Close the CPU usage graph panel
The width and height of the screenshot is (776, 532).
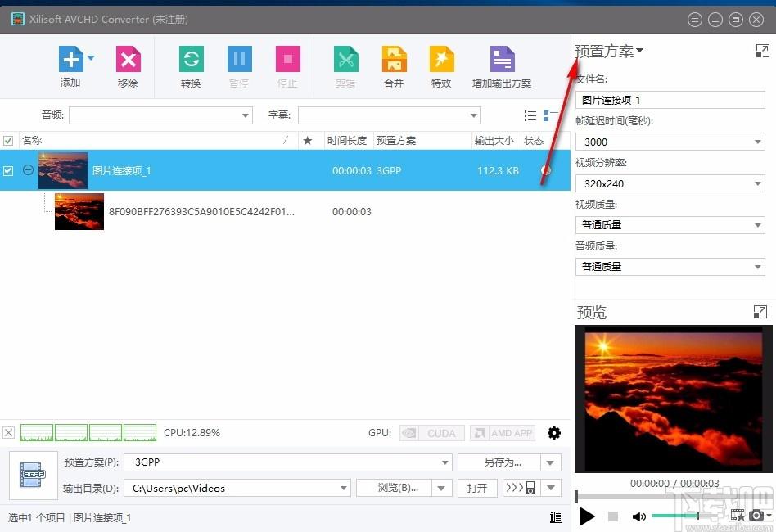(8, 432)
